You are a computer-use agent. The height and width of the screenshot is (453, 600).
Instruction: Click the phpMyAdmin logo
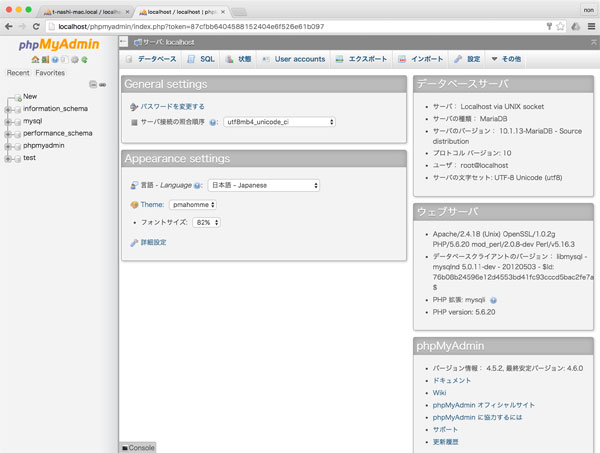(x=59, y=44)
